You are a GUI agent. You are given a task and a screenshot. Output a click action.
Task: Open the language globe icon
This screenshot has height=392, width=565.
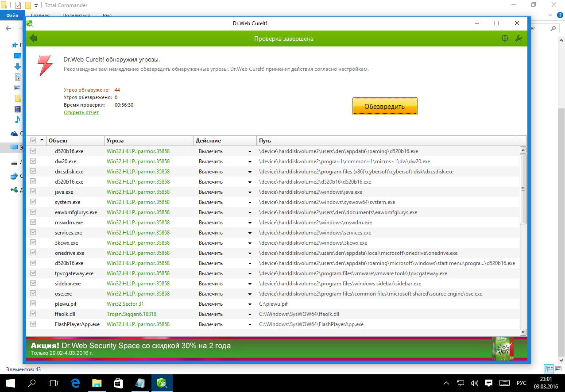pos(505,38)
